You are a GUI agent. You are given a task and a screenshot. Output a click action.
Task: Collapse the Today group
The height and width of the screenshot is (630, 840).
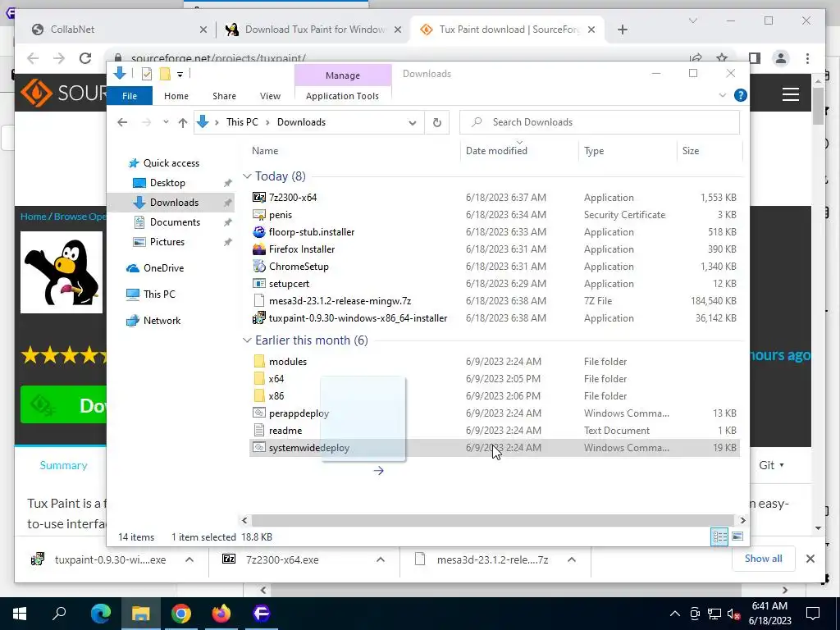[x=247, y=176]
